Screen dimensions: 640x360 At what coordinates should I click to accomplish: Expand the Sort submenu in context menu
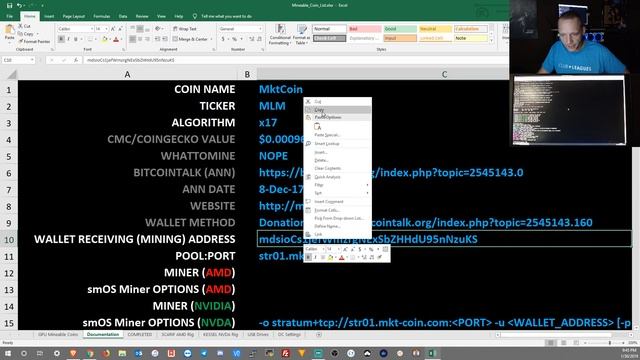coord(337,193)
